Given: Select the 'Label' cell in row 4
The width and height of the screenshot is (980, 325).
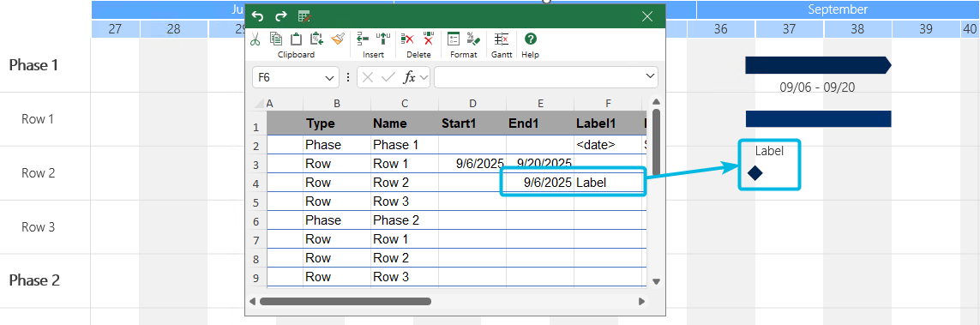Looking at the screenshot, I should coord(608,183).
